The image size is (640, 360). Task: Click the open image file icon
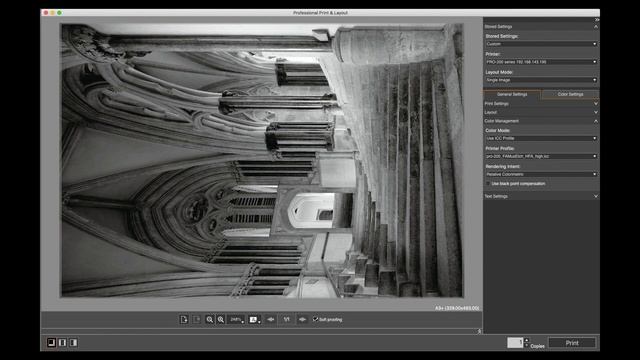[184, 320]
